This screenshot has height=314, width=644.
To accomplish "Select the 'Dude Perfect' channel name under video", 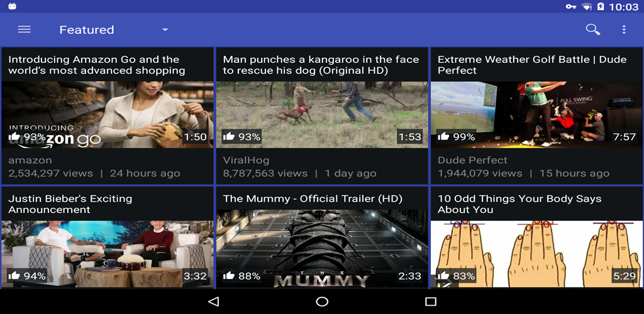I will tap(472, 160).
